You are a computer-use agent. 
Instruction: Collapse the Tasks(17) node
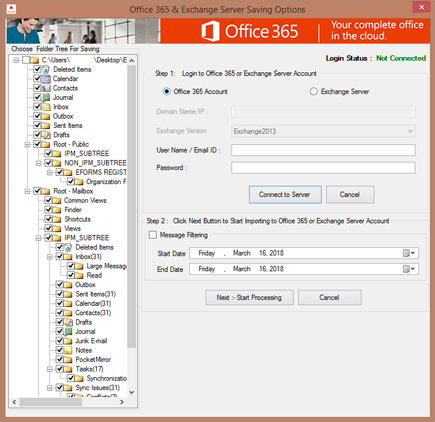click(50, 369)
